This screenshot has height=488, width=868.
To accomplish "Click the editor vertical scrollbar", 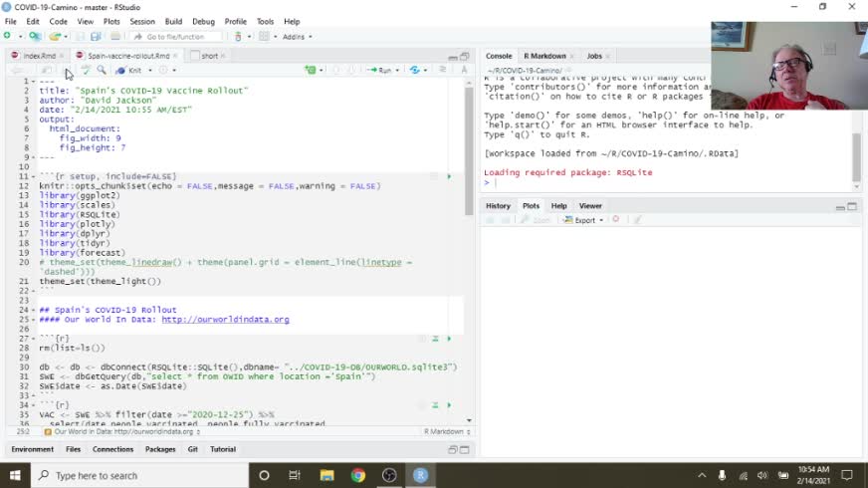I will coord(469,151).
